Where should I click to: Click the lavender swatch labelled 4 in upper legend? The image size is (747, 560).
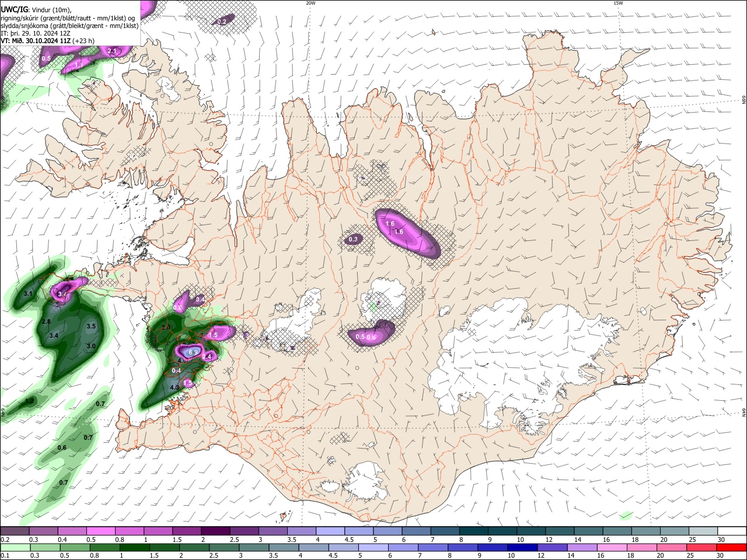pyautogui.click(x=330, y=531)
